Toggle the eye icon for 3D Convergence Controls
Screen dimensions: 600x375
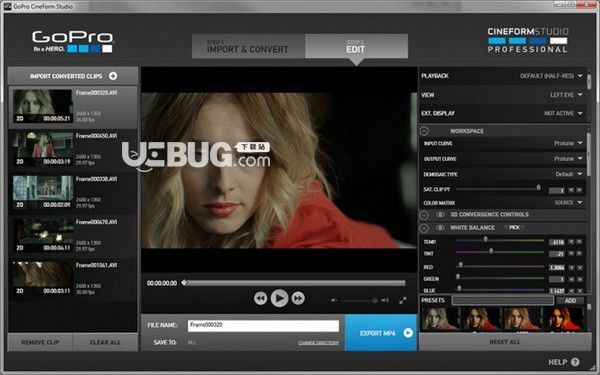tap(440, 215)
